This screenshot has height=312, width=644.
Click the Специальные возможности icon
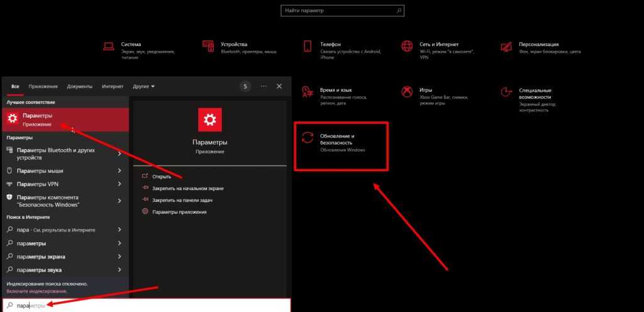click(x=506, y=92)
